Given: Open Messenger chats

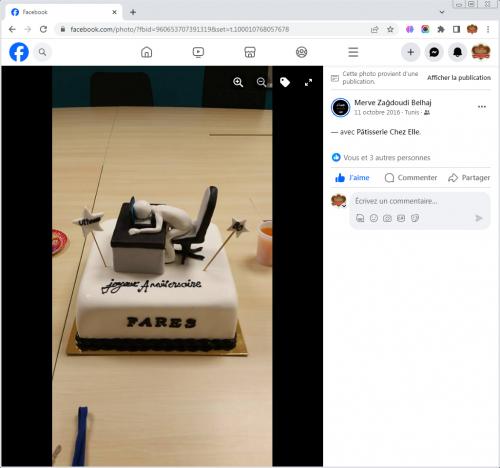Looking at the screenshot, I should coord(434,52).
